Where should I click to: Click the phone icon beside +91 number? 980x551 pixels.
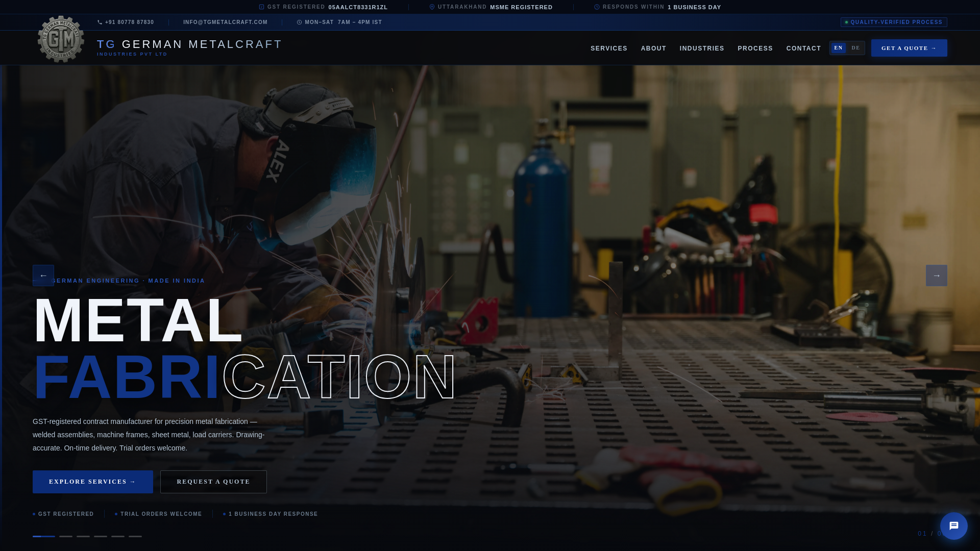pos(100,22)
